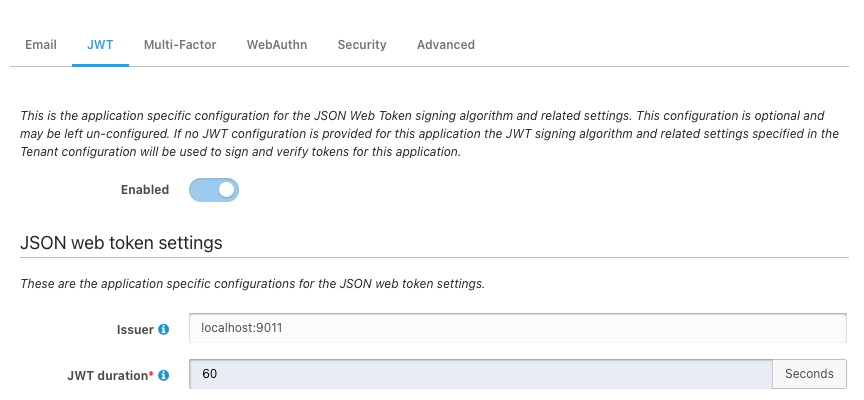Image resolution: width=864 pixels, height=400 pixels.
Task: Disable the Enabled toggle switch
Action: (214, 190)
